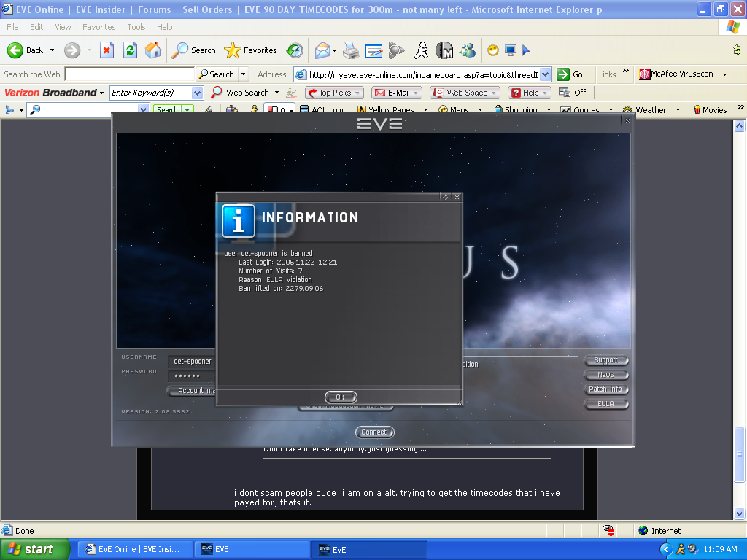The height and width of the screenshot is (560, 747).
Task: Click the Messenger people icon
Action: point(468,50)
